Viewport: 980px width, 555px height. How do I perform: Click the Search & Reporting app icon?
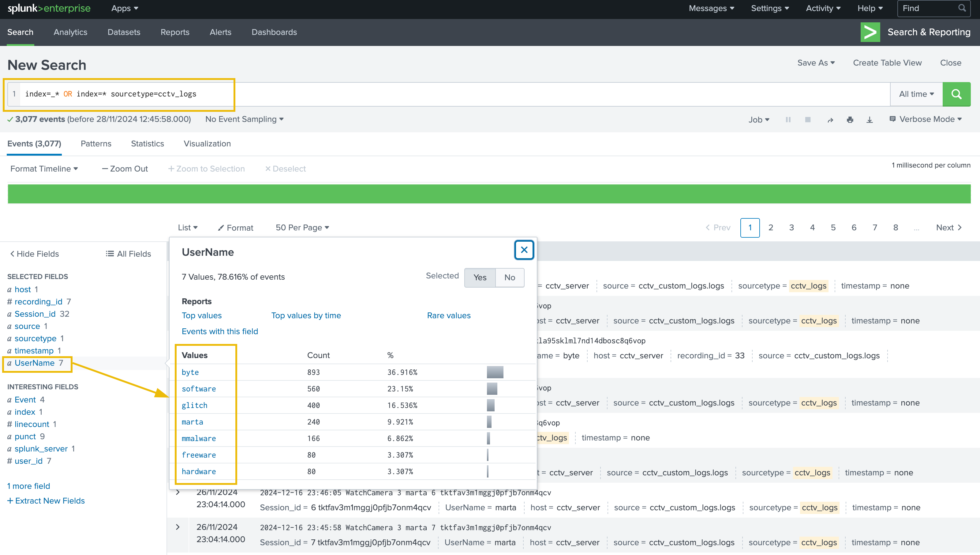click(870, 32)
